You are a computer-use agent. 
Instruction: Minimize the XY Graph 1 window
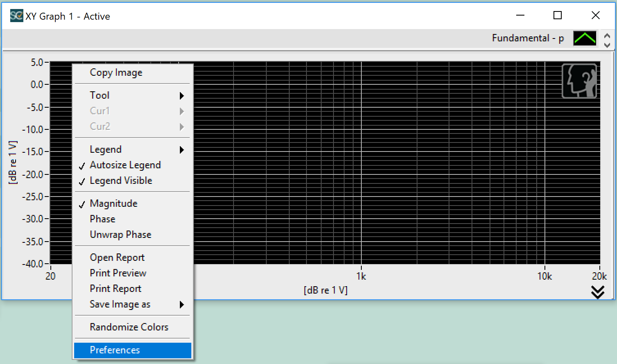click(x=520, y=16)
